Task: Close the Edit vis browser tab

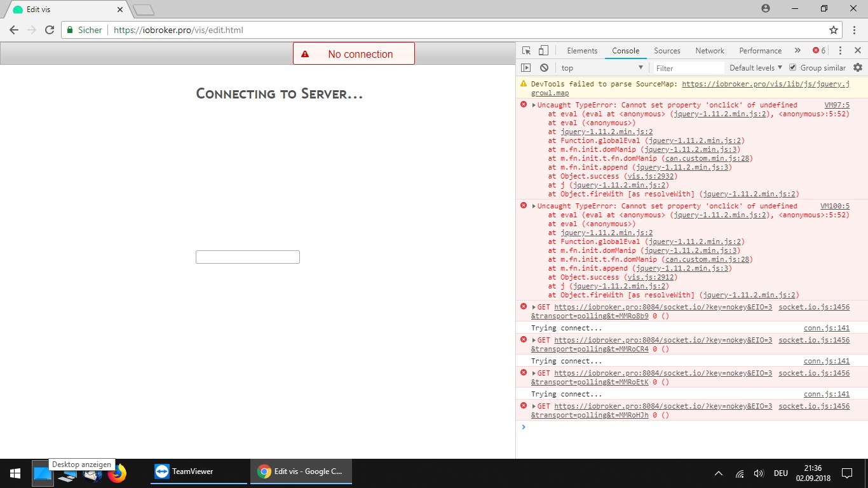Action: pyautogui.click(x=121, y=10)
